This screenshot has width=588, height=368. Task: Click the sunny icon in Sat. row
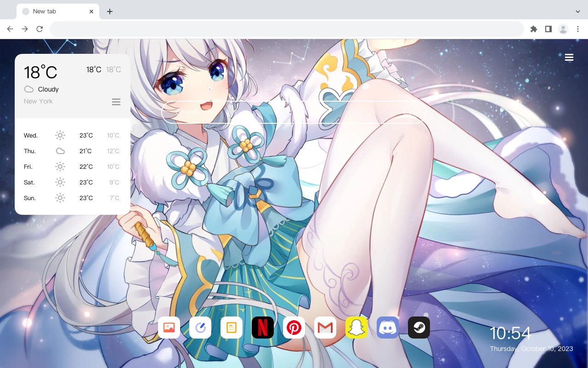click(60, 182)
